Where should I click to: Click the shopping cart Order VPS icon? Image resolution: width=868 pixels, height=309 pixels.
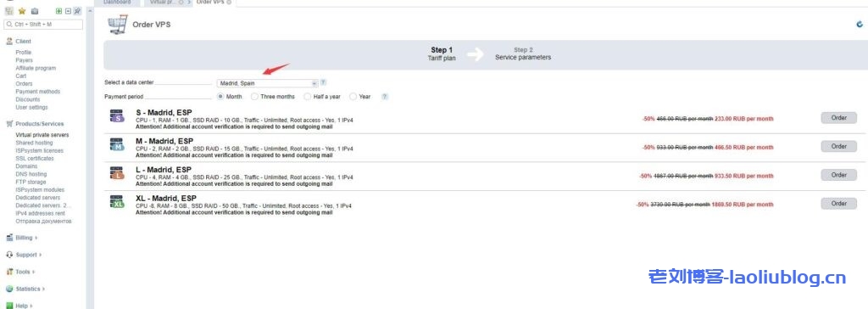pyautogui.click(x=117, y=25)
